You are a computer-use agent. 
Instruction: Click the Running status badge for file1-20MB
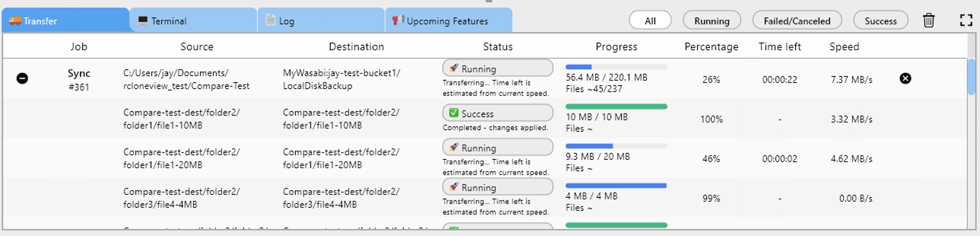click(x=497, y=147)
